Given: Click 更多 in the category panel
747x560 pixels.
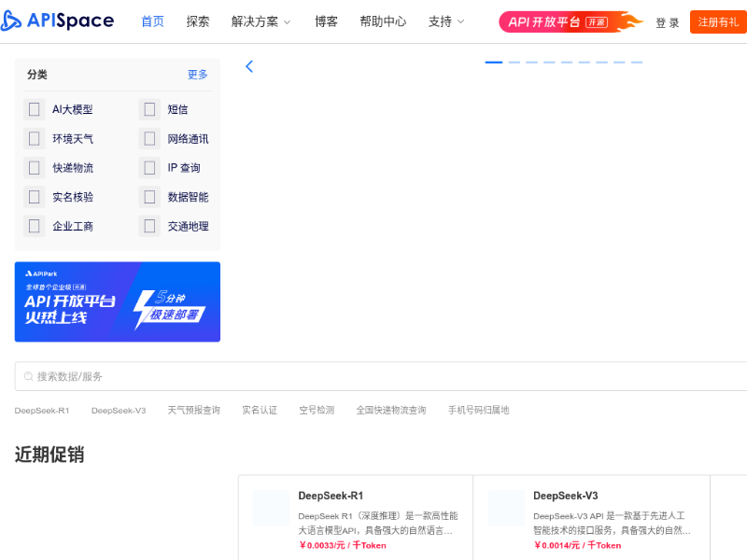Looking at the screenshot, I should tap(198, 75).
